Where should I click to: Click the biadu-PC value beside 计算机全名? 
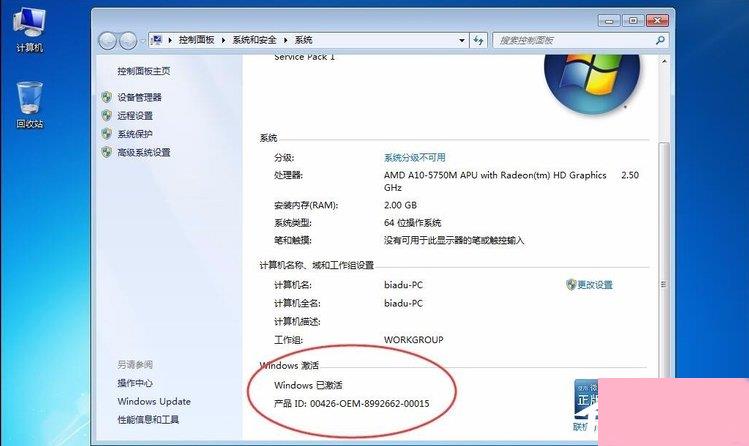(403, 303)
